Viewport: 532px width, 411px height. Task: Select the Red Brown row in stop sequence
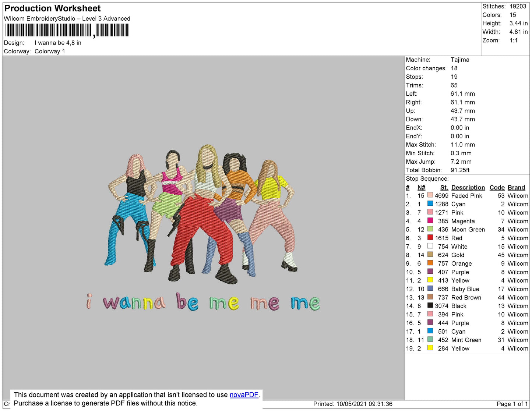(x=467, y=297)
